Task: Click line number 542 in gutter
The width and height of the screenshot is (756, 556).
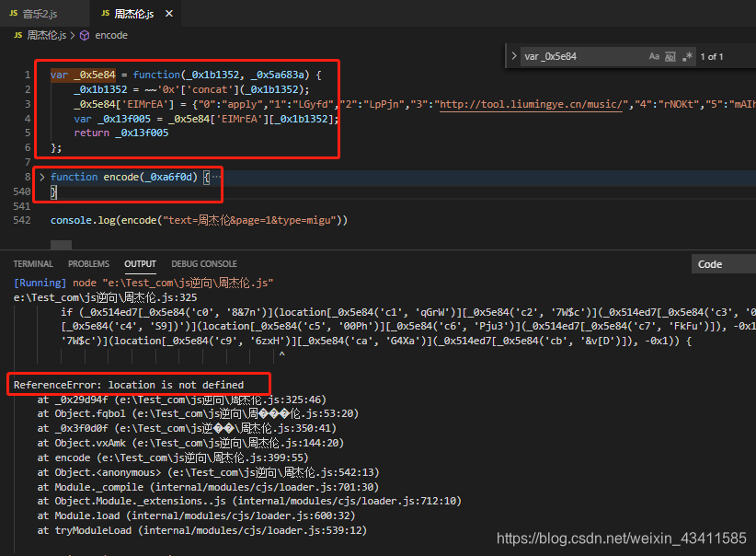Action: [22, 220]
